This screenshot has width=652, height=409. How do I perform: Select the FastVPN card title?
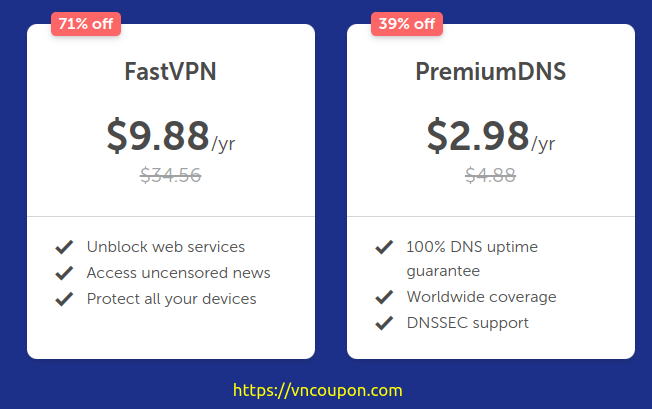(170, 71)
